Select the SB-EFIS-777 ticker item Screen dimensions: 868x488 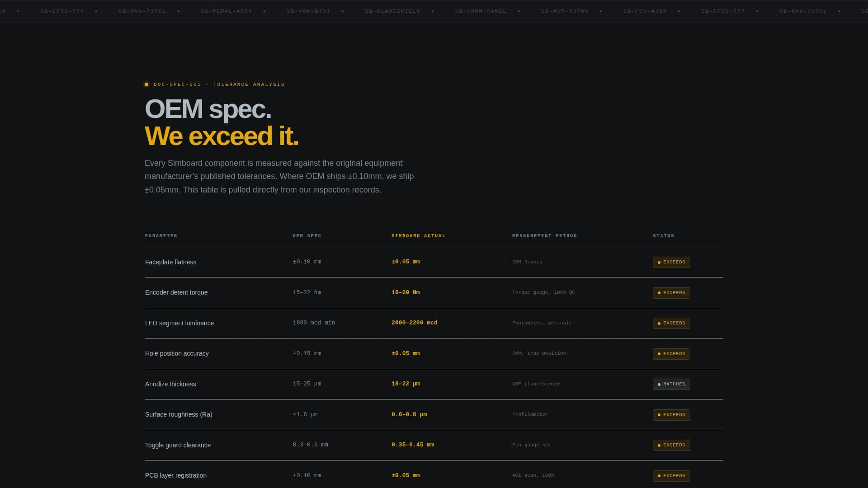point(62,11)
